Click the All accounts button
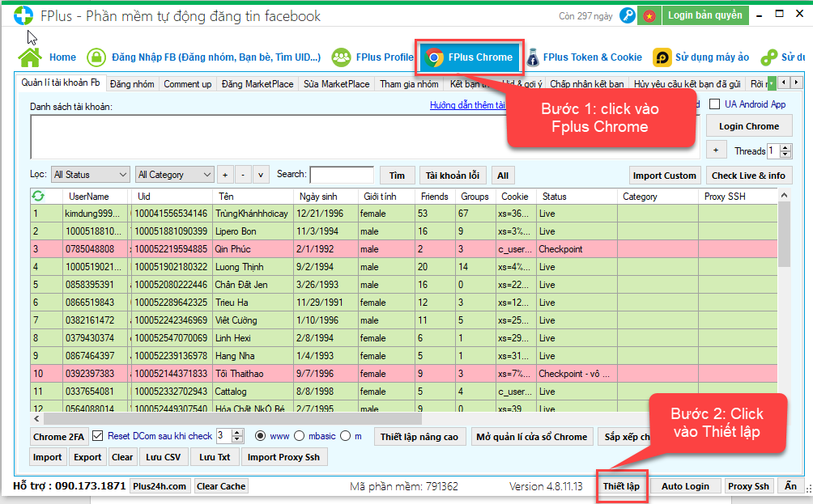 pos(502,176)
